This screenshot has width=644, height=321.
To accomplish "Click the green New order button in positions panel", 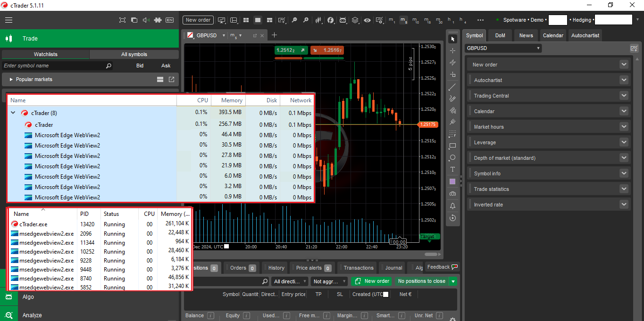I will coord(372,281).
